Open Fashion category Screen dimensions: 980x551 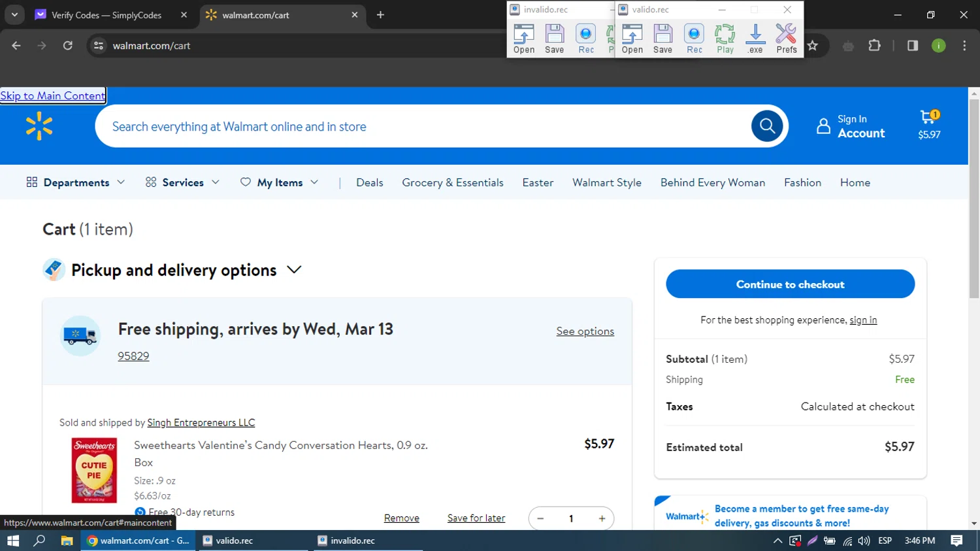tap(802, 182)
